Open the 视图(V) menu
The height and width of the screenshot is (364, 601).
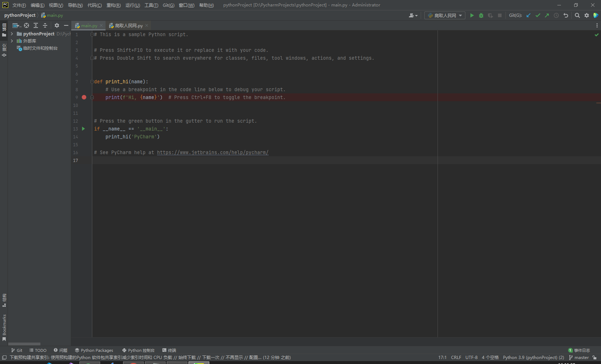[56, 5]
